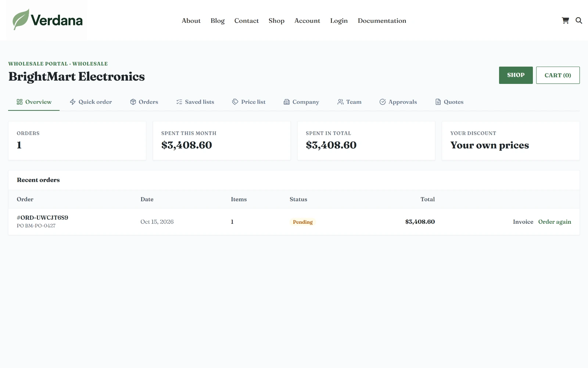Image resolution: width=588 pixels, height=368 pixels.
Task: Click the Spent this month card
Action: pyautogui.click(x=222, y=141)
